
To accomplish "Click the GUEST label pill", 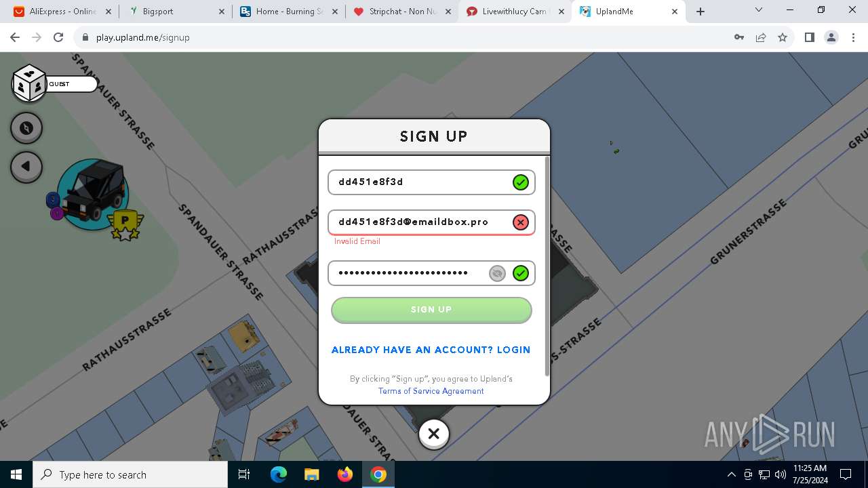I will pyautogui.click(x=71, y=84).
